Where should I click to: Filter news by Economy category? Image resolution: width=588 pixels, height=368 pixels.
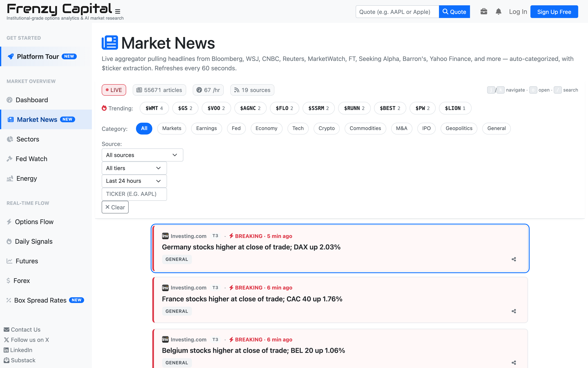pos(266,128)
